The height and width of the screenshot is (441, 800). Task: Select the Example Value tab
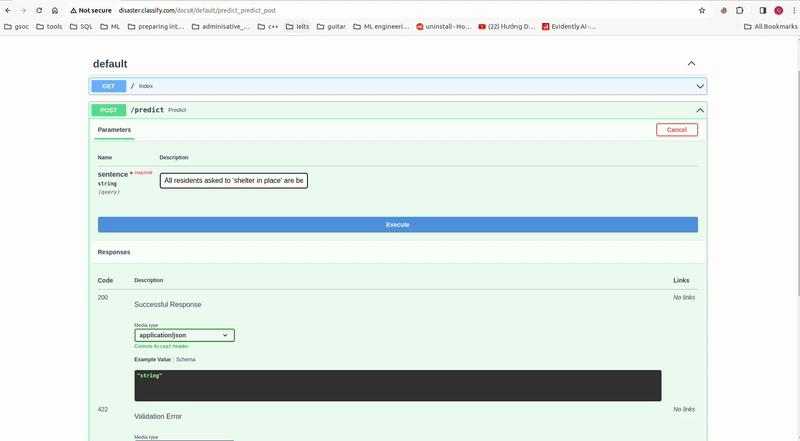(x=153, y=359)
